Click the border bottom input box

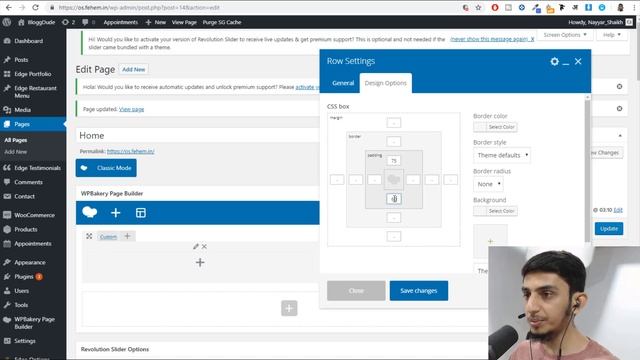393,218
